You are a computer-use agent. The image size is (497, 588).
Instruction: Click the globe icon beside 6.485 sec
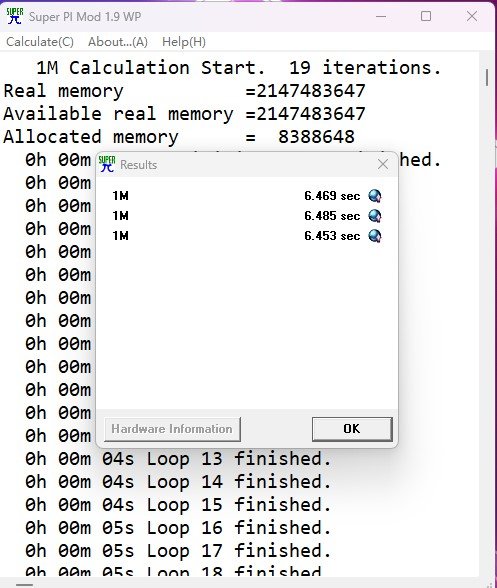[375, 216]
